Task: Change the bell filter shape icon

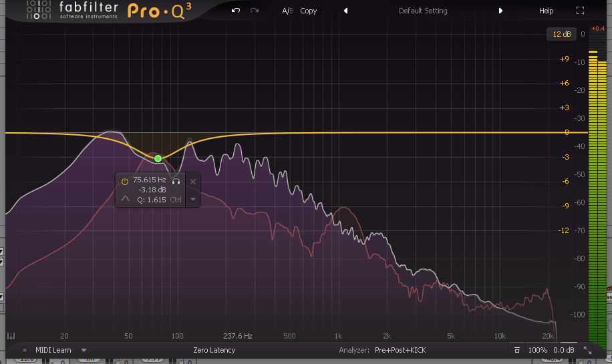Action: [x=125, y=198]
